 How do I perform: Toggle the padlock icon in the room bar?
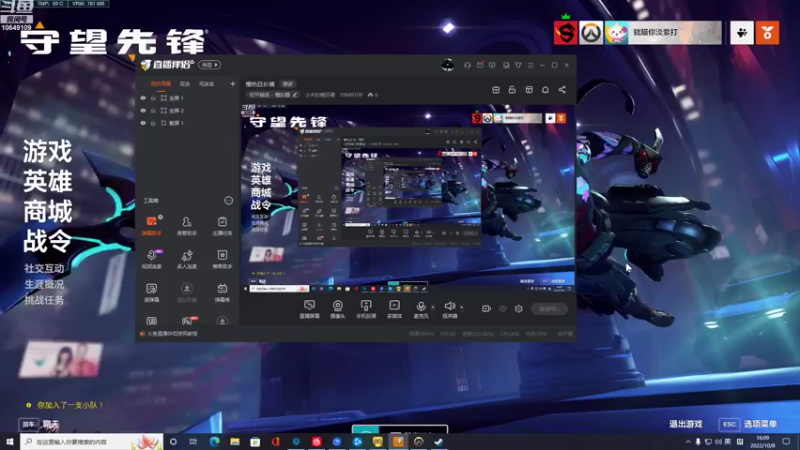[512, 90]
